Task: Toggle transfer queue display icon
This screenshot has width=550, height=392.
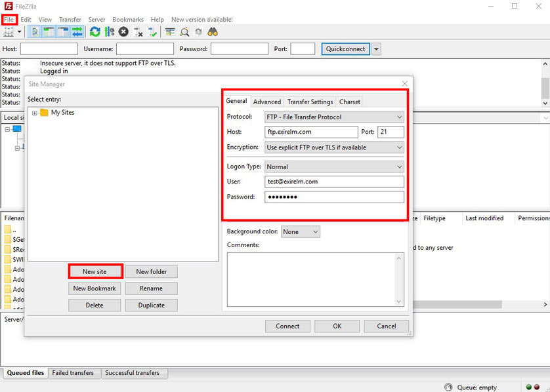Action: (77, 32)
